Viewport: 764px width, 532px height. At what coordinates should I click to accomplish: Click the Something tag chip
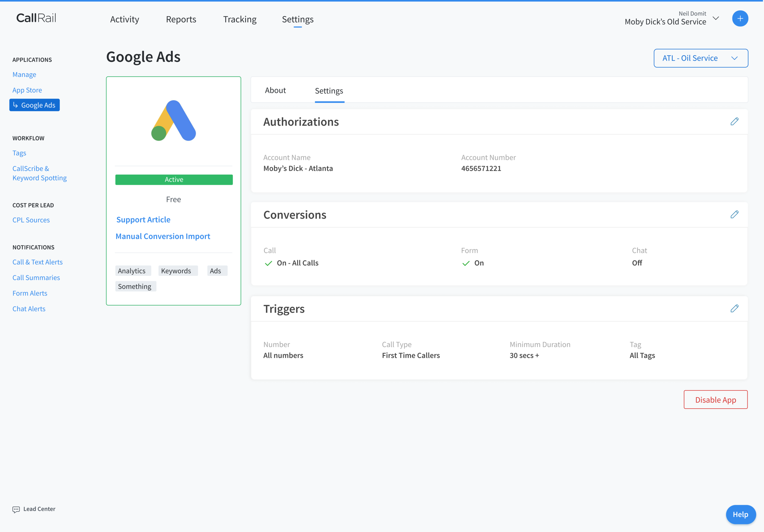(x=135, y=286)
